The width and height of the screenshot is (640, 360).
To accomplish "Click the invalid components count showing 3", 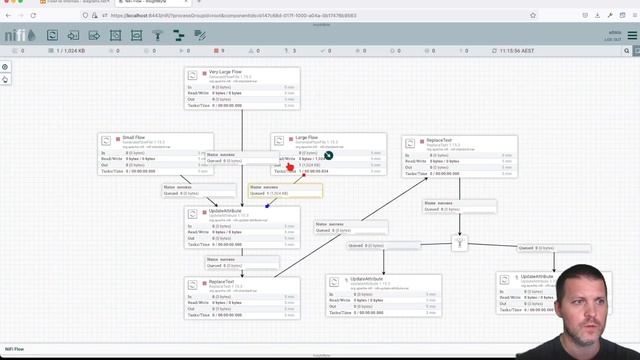I will (x=290, y=51).
